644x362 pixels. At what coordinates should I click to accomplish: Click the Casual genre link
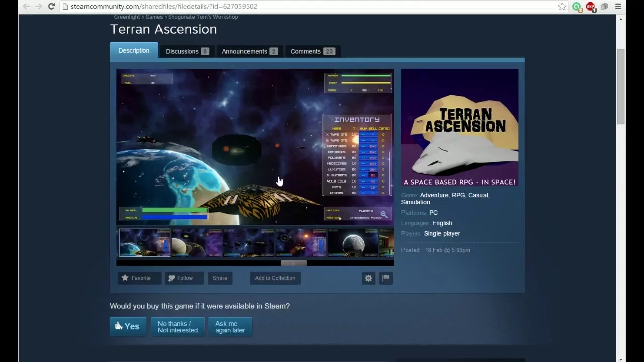(x=478, y=195)
